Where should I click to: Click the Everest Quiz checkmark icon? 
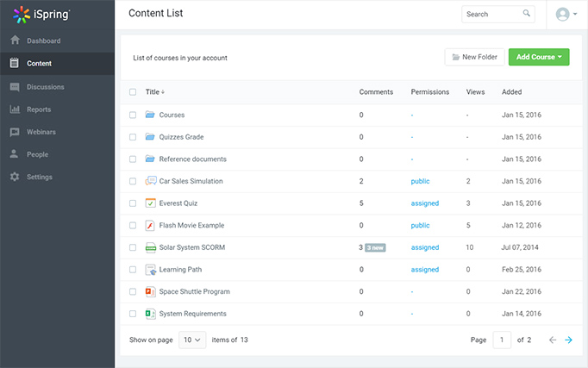click(150, 203)
